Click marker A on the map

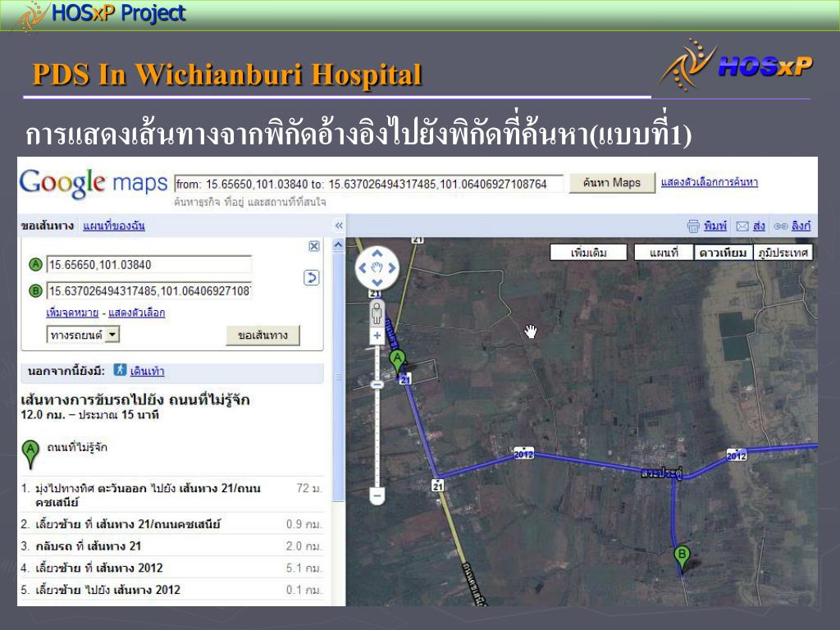(398, 361)
